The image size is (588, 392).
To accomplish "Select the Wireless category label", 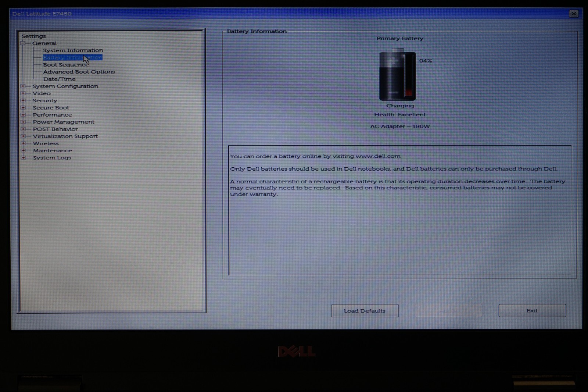I will pos(46,143).
